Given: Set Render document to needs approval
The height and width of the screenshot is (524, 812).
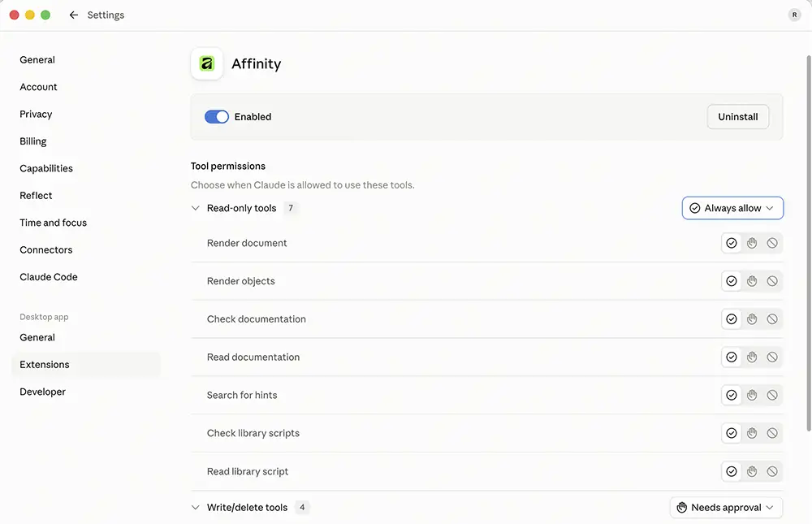Looking at the screenshot, I should [x=752, y=243].
